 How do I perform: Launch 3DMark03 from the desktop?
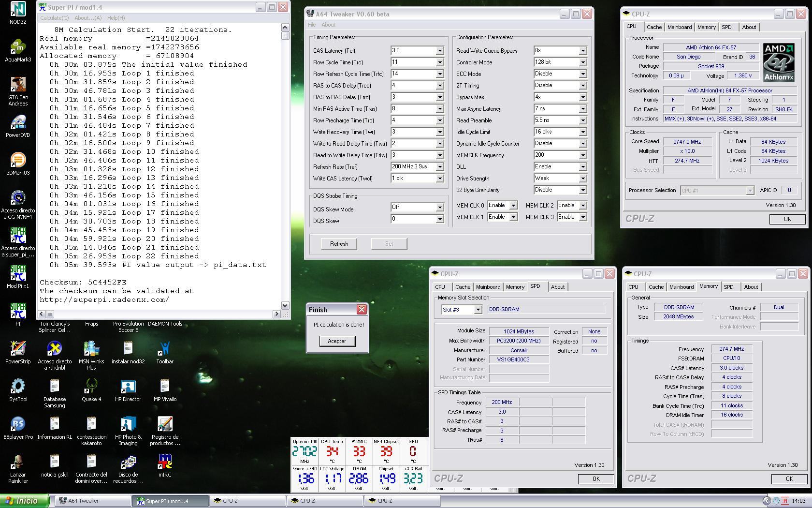[x=18, y=161]
